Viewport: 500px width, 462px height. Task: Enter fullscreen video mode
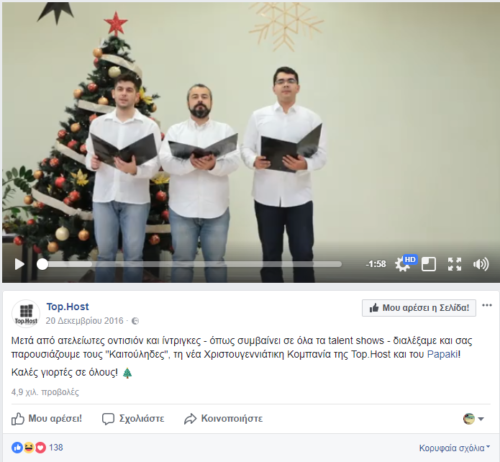point(454,264)
